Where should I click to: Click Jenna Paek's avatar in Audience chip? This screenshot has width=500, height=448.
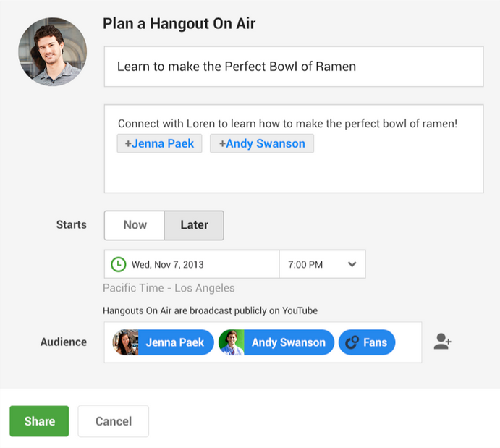pos(126,342)
